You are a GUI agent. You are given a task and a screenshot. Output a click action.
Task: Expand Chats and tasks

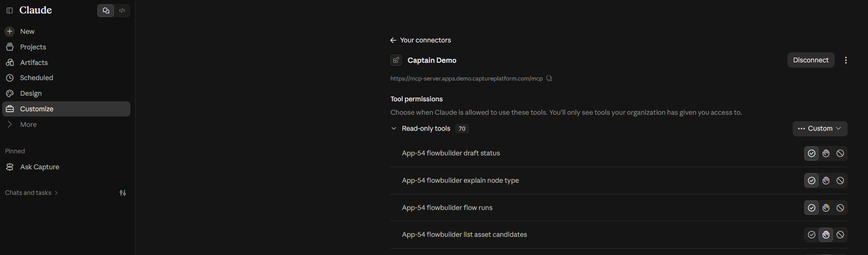point(31,193)
